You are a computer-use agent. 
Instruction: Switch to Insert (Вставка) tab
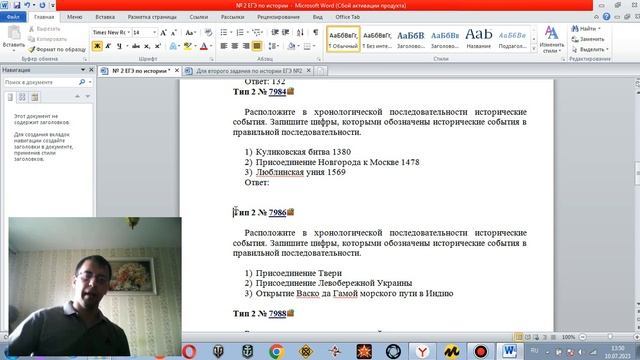[x=105, y=17]
